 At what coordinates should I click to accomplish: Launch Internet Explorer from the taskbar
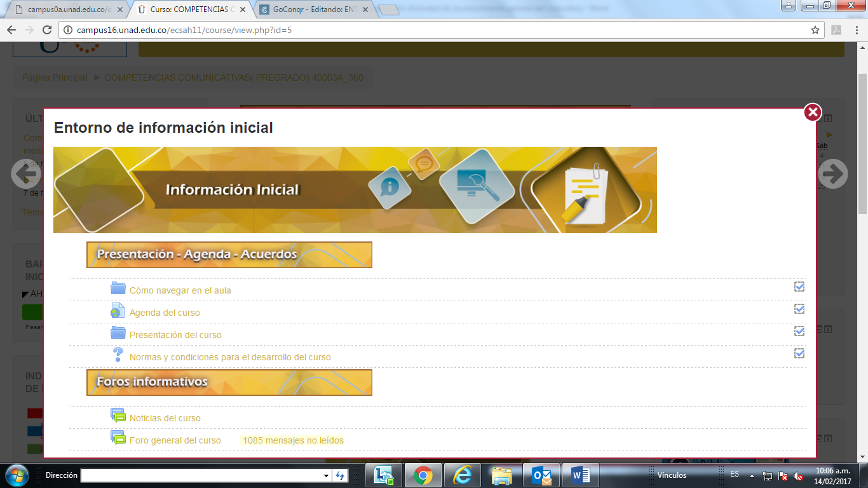(x=463, y=475)
